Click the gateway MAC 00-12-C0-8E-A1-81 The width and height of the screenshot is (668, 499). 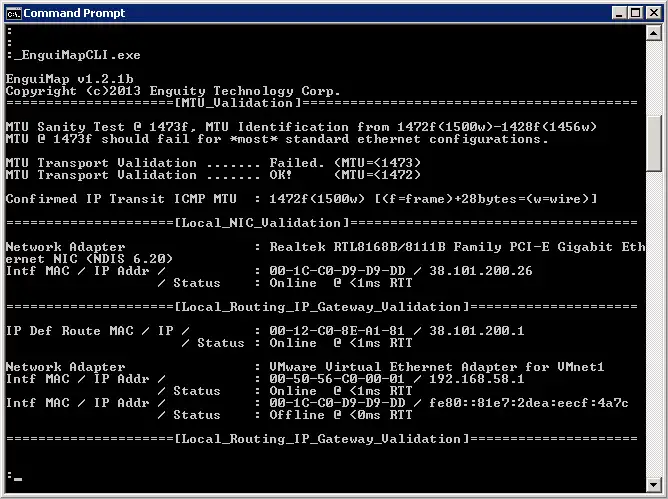point(322,330)
